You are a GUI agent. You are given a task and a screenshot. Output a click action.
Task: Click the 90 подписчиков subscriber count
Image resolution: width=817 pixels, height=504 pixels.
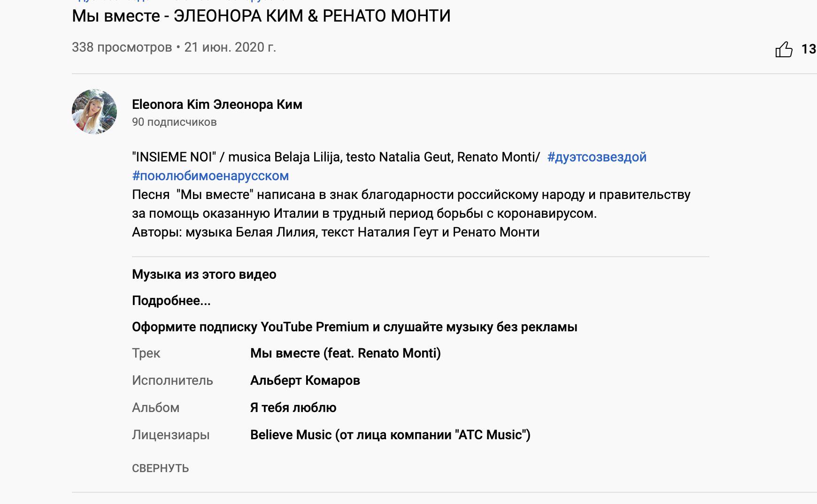pyautogui.click(x=174, y=122)
